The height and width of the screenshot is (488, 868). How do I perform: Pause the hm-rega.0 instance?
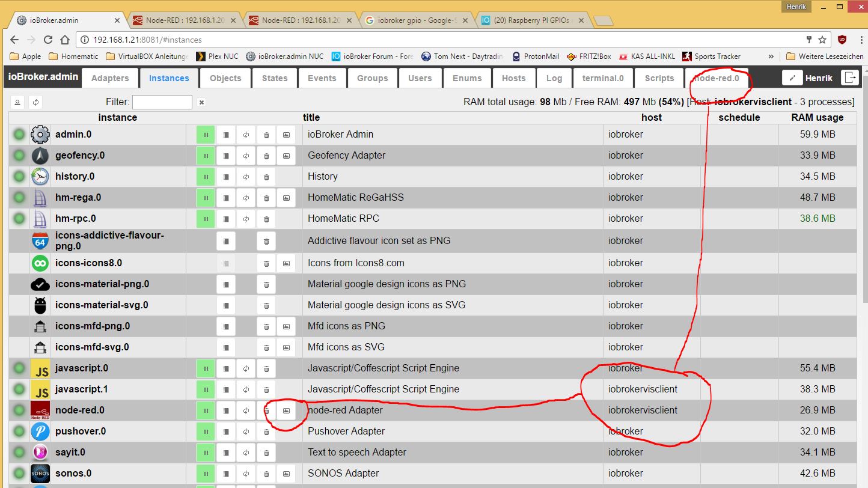tap(206, 198)
